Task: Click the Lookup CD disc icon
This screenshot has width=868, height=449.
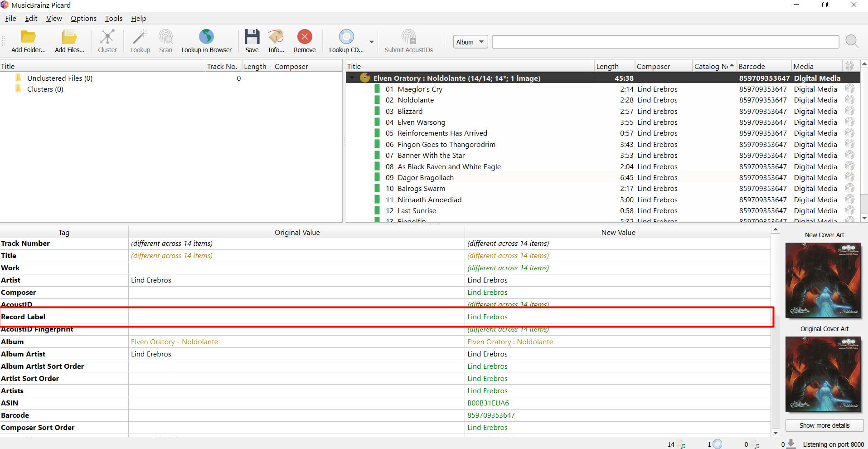Action: coord(346,37)
